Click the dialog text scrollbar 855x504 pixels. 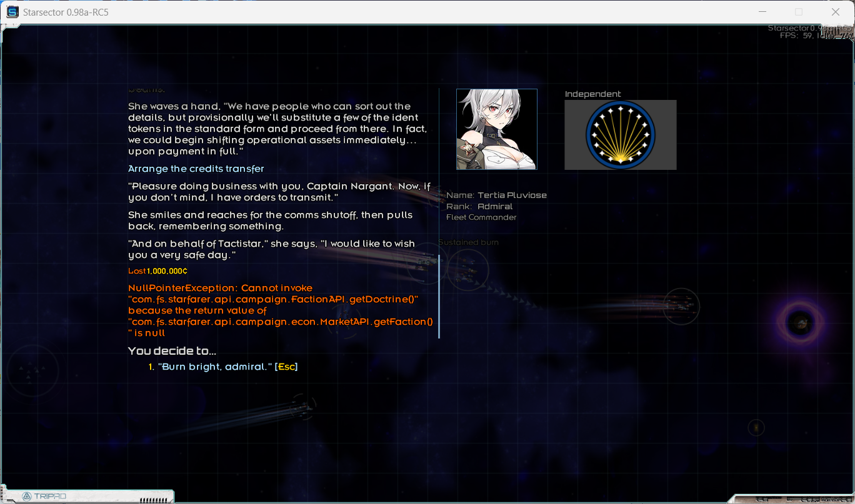439,296
